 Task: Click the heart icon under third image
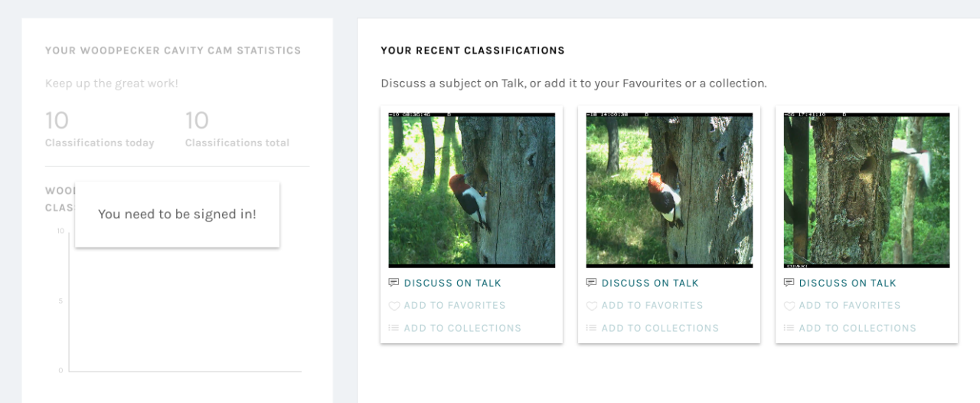(789, 306)
